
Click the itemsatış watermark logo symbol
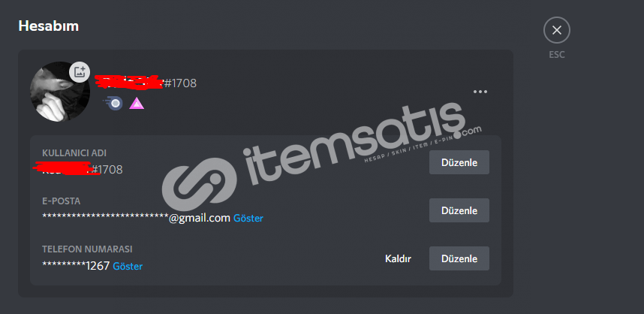click(199, 184)
